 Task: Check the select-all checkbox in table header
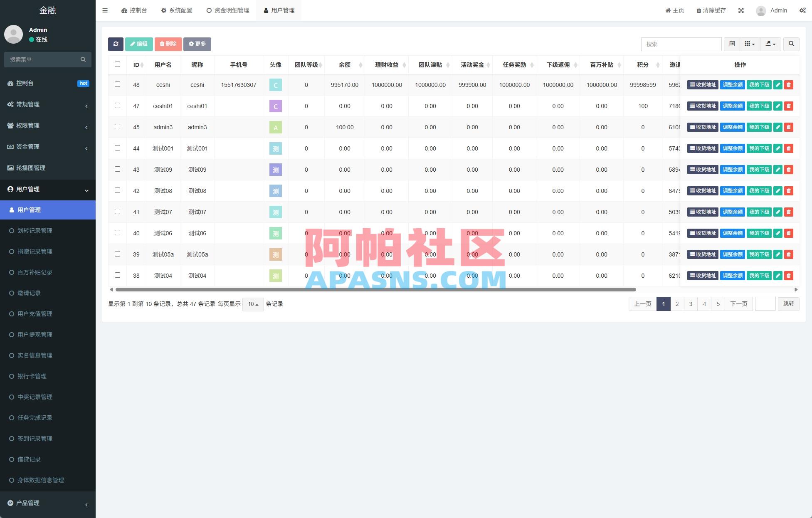tap(117, 64)
